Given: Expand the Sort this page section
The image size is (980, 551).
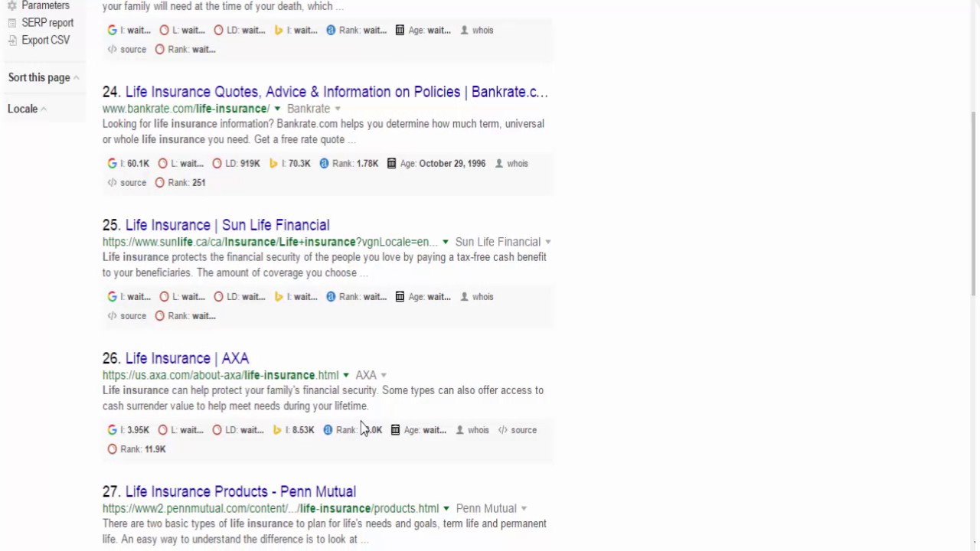Looking at the screenshot, I should 43,77.
